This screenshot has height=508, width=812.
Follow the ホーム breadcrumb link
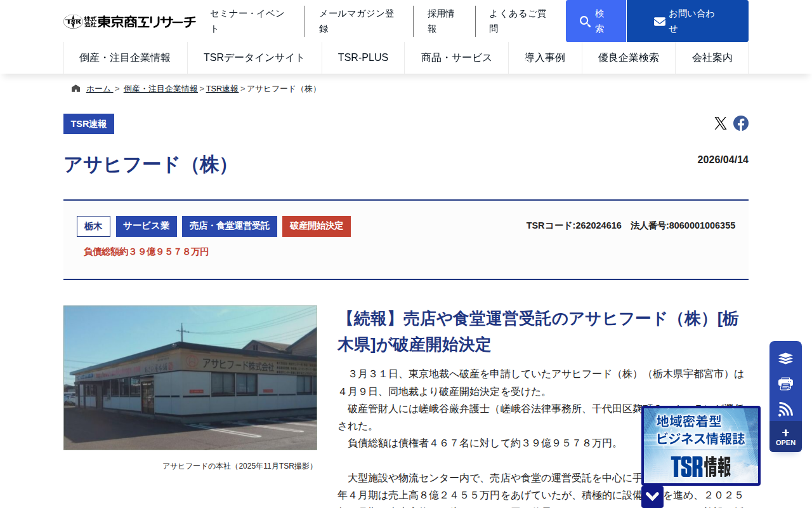(99, 89)
